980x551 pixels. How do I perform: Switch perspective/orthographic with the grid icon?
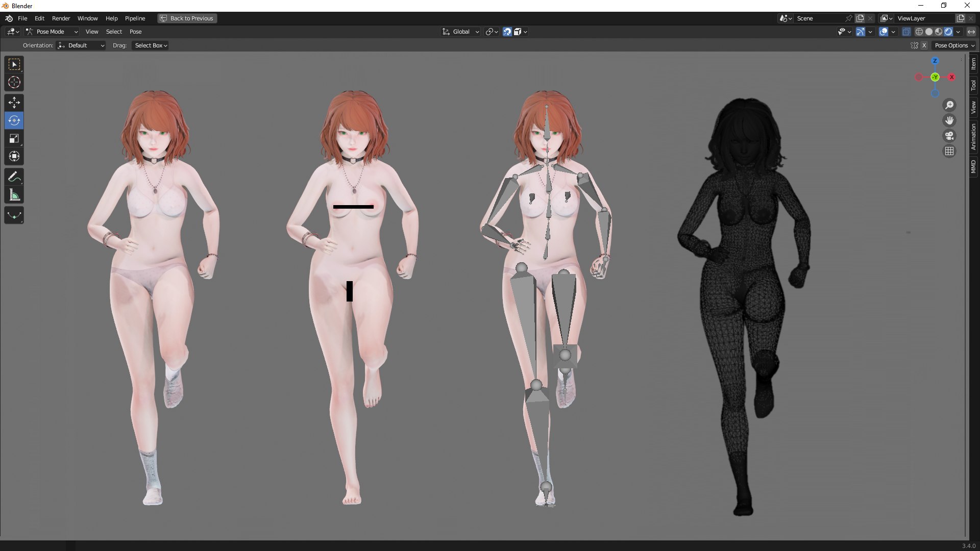pyautogui.click(x=949, y=151)
